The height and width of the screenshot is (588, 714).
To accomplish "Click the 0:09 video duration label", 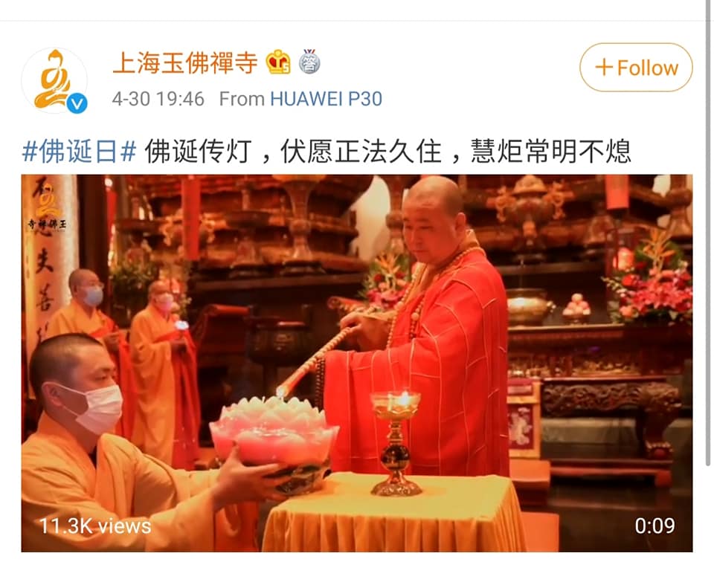I will tap(654, 526).
